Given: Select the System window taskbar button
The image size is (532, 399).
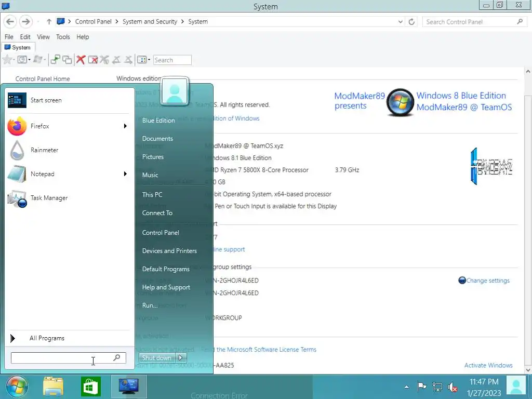Looking at the screenshot, I should 129,387.
